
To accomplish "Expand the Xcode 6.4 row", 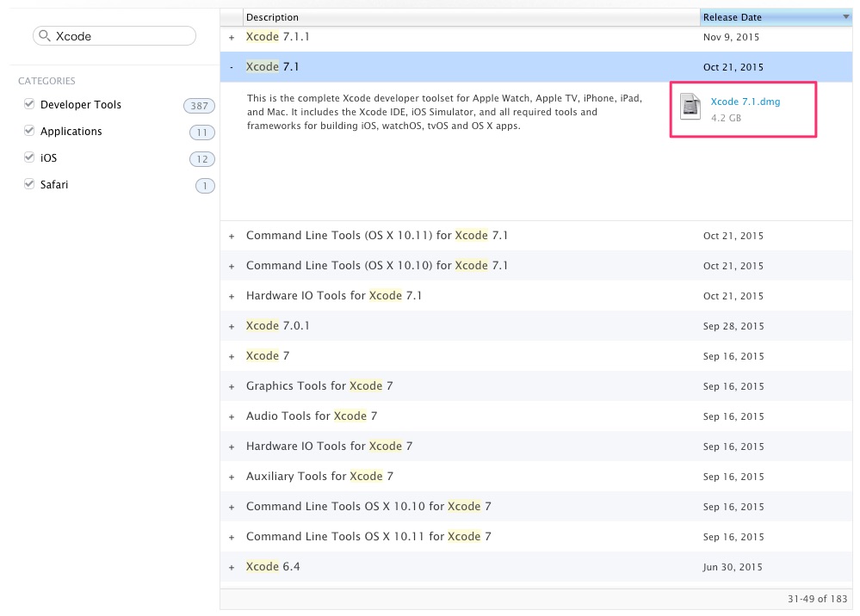I will tap(232, 568).
